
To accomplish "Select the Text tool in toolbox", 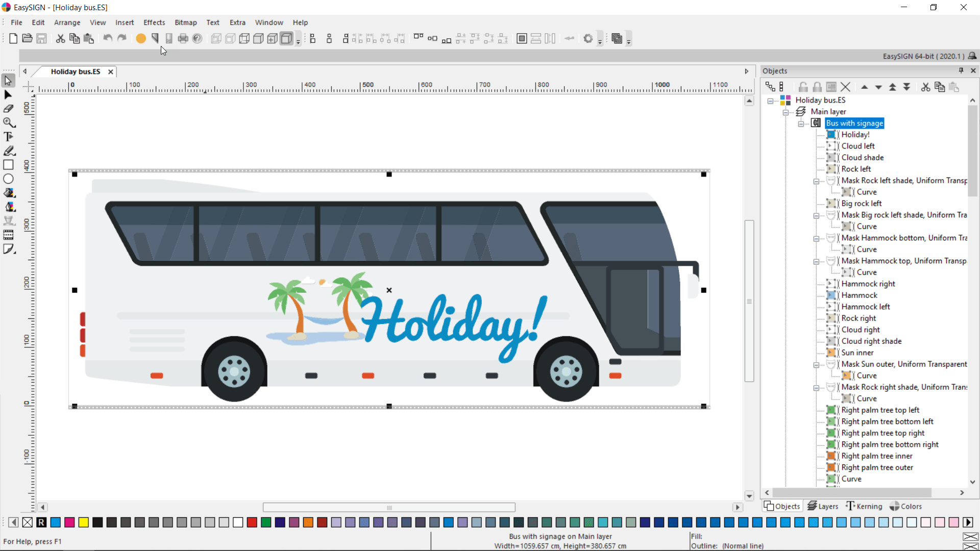I will click(x=8, y=137).
